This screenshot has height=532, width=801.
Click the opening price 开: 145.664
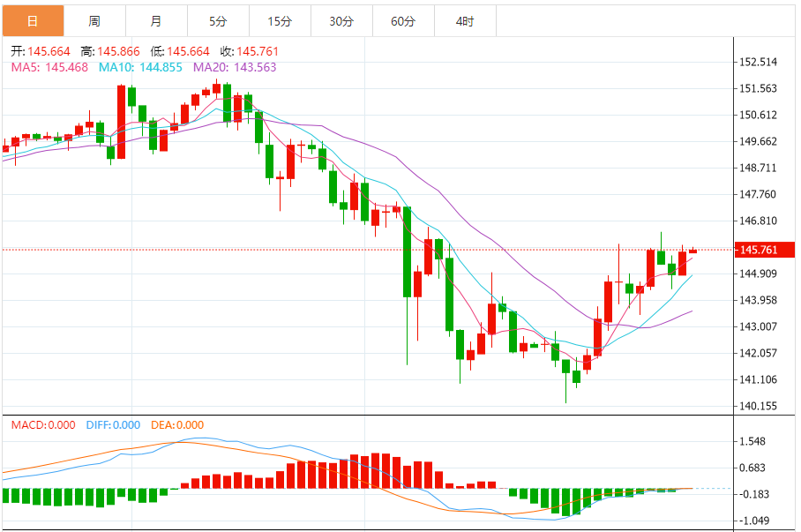click(41, 52)
